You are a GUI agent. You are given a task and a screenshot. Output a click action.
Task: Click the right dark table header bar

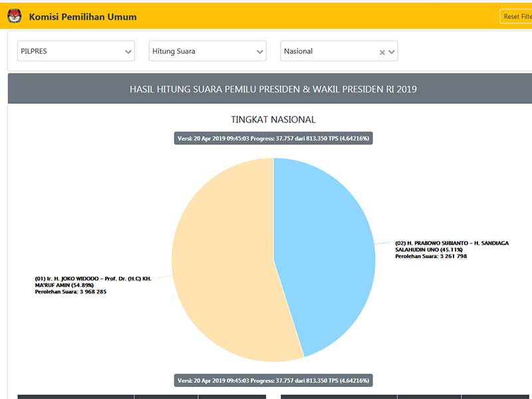(x=406, y=396)
